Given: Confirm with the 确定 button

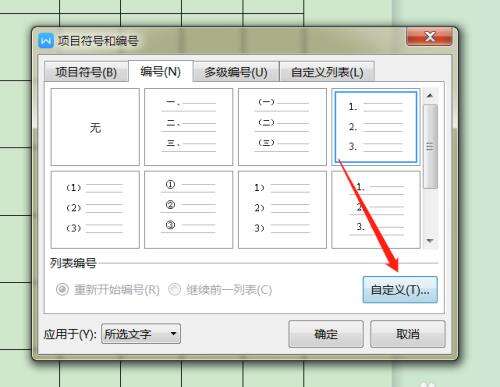Looking at the screenshot, I should tap(326, 334).
